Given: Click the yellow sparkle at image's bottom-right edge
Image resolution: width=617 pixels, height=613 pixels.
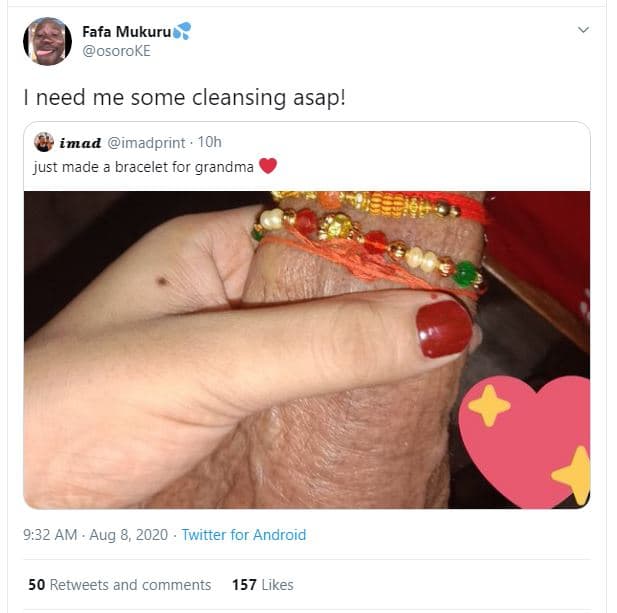Looking at the screenshot, I should [x=573, y=475].
